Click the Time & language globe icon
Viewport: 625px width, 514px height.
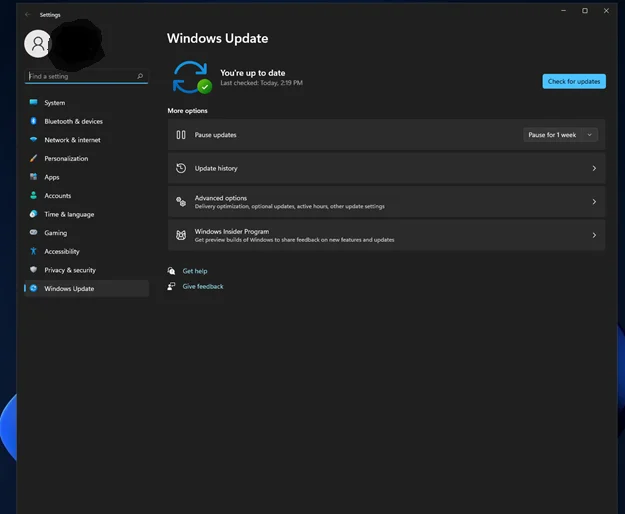[33, 214]
